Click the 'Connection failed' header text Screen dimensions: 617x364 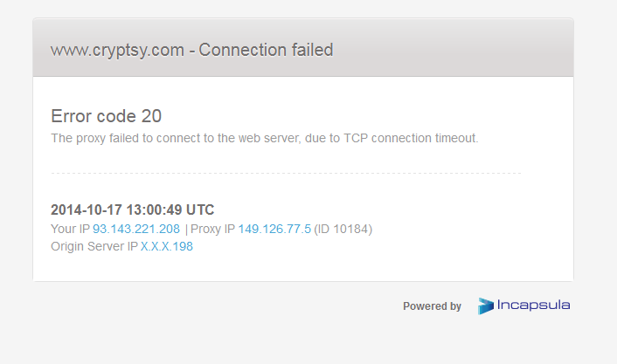[x=266, y=50]
